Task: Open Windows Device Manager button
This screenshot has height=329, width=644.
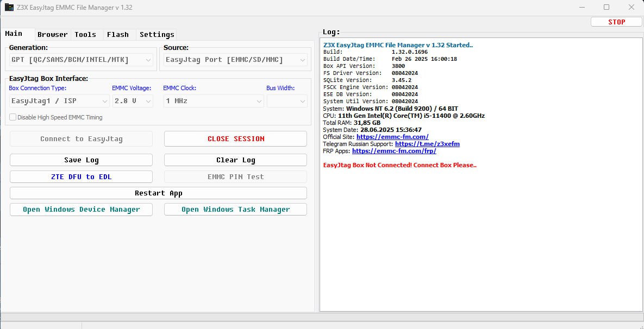Action: (82, 209)
